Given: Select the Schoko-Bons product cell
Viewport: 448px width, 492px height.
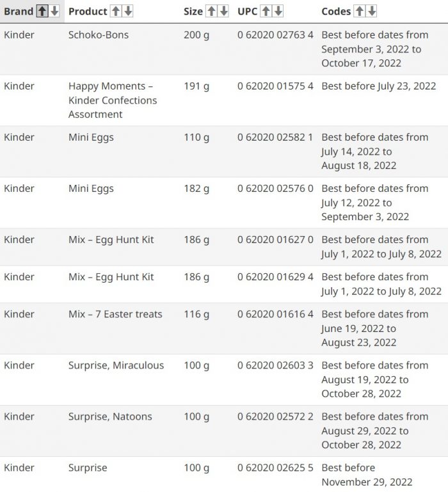Looking at the screenshot, I should [99, 35].
